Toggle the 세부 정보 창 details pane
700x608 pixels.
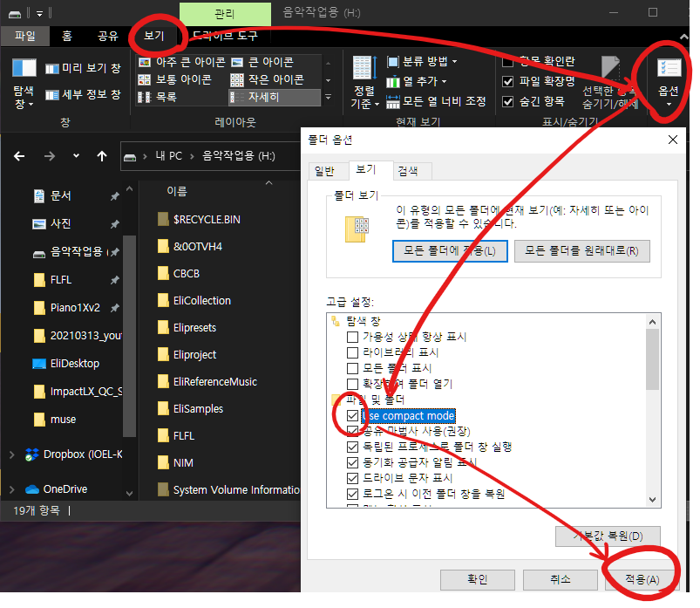click(83, 95)
